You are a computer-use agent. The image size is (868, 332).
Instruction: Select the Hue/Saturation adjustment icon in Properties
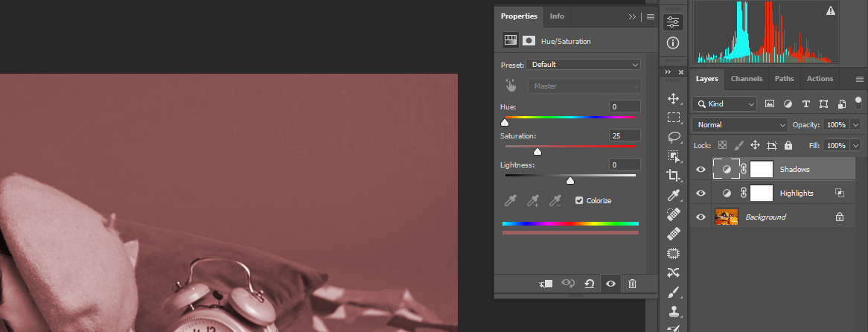(510, 40)
